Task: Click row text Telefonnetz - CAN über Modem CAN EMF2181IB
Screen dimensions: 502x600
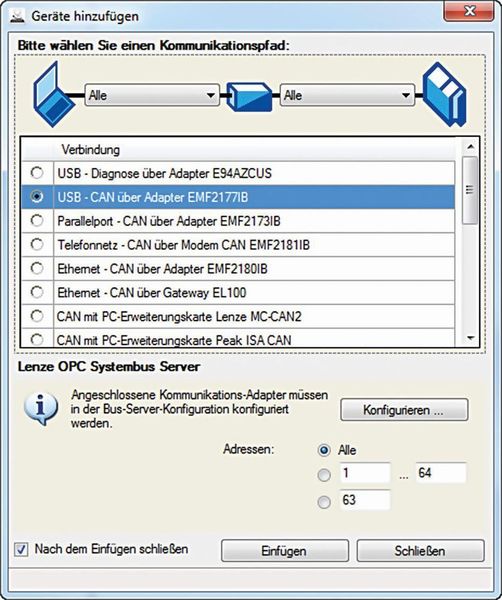Action: pos(184,245)
